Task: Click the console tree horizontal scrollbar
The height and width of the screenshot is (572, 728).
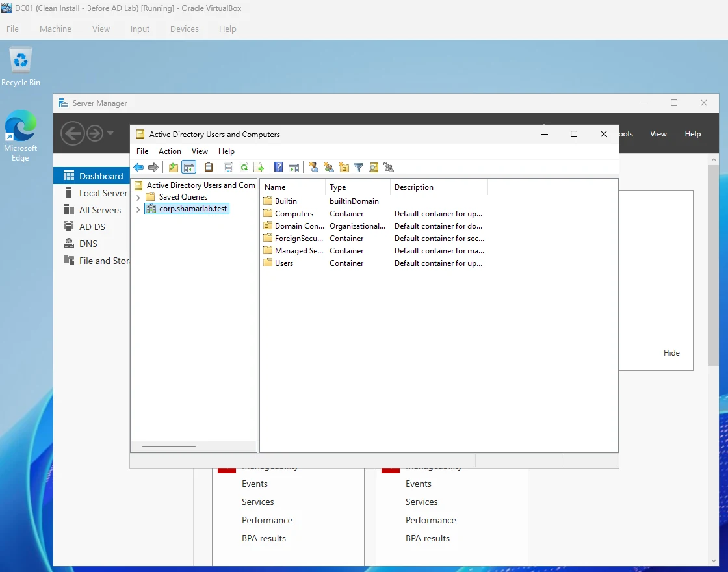Action: click(x=168, y=446)
